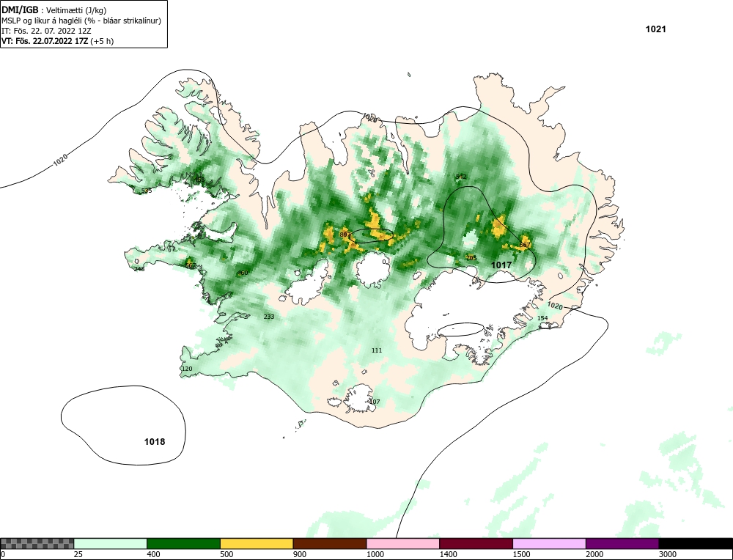The height and width of the screenshot is (560, 733).
Task: Click the CAPE value 120
Action: (x=187, y=369)
